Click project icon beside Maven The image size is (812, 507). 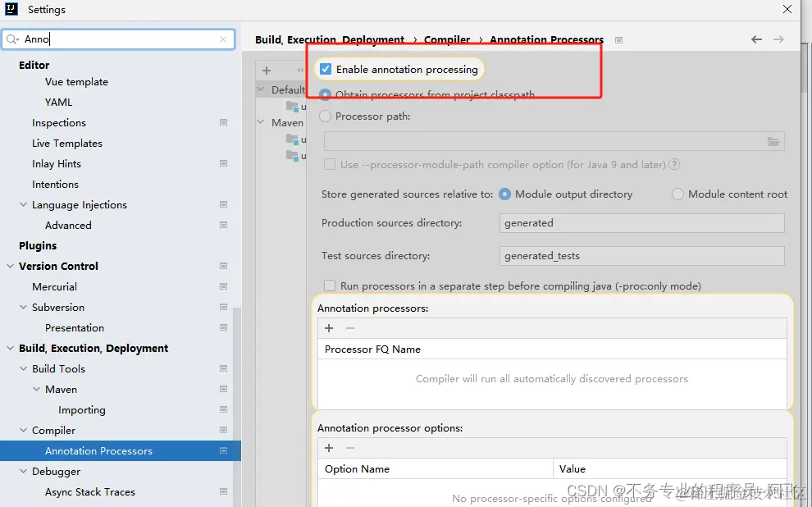[224, 389]
